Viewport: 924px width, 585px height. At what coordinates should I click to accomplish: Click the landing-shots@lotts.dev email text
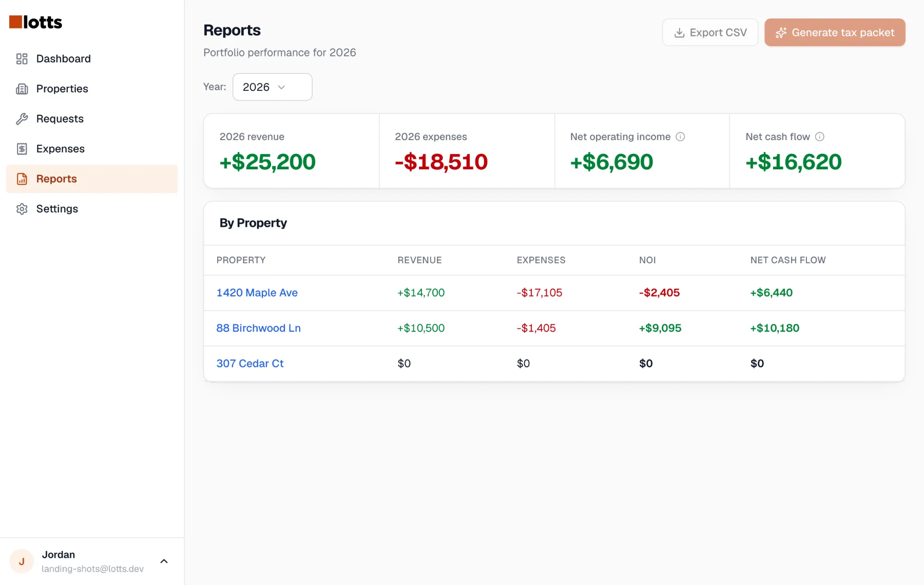click(93, 569)
